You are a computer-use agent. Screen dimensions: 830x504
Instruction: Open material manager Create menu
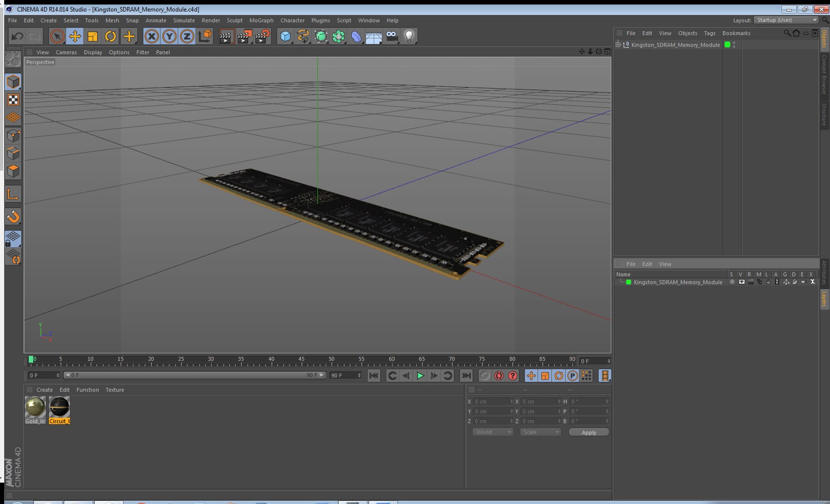(x=45, y=390)
